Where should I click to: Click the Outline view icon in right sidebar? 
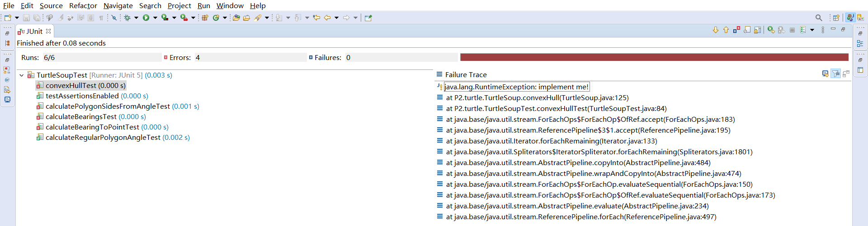click(x=860, y=43)
